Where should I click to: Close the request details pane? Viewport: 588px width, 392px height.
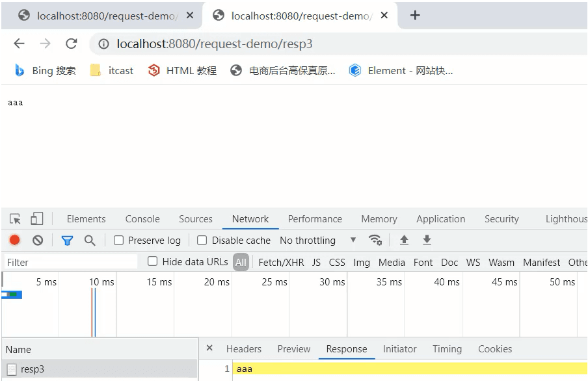coord(209,348)
